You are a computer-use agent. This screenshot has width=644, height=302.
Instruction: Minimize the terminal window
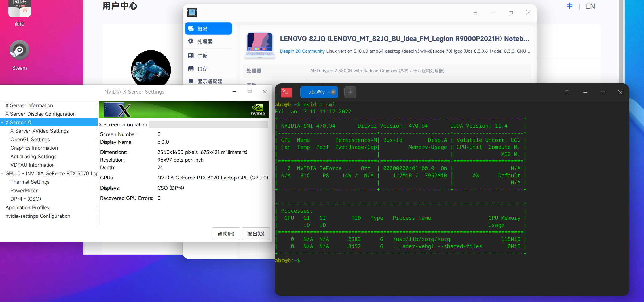pyautogui.click(x=585, y=92)
